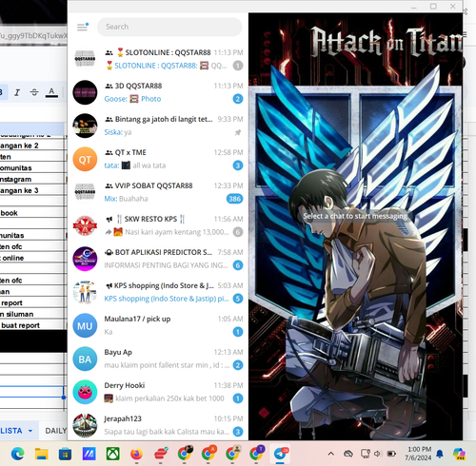Open BOT APLIKASI PREDICTOR bot chat
Screen dimensions: 476x466
pos(158,259)
